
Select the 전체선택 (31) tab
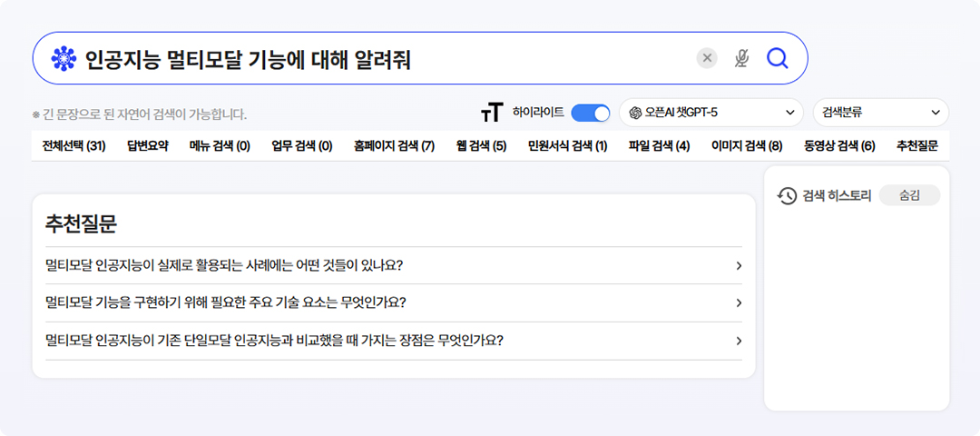[x=73, y=145]
